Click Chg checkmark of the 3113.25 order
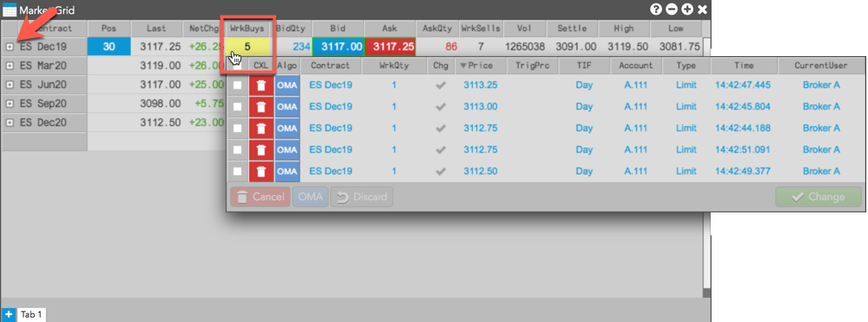Viewport: 868px width, 322px height. point(441,85)
